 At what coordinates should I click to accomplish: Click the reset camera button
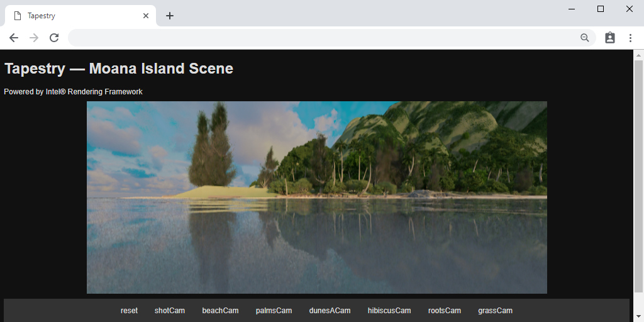(129, 311)
